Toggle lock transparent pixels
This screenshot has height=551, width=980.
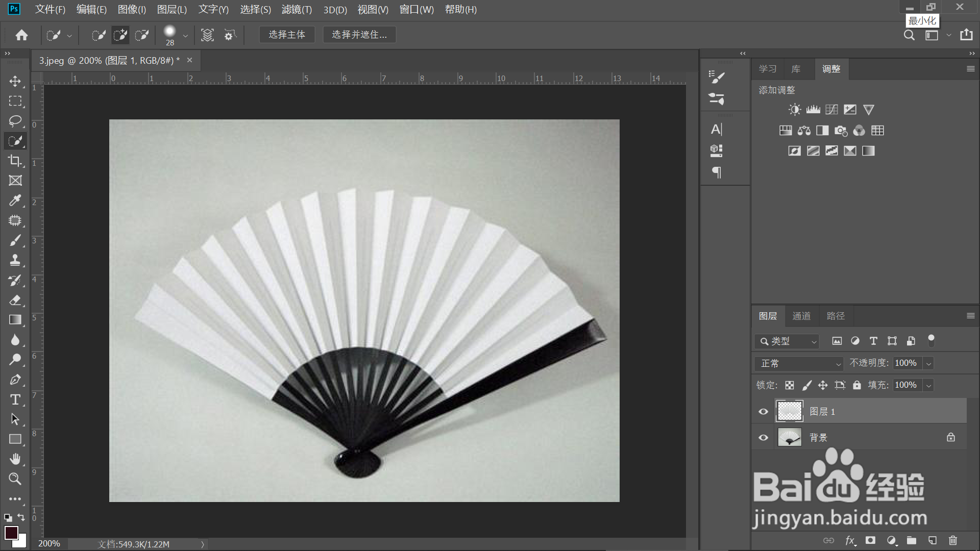790,385
